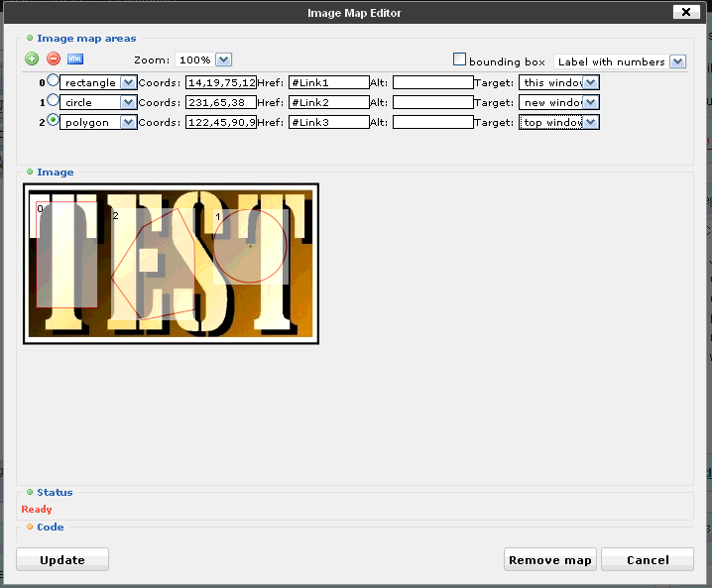Close the Image Map Editor dialog
This screenshot has width=712, height=588.
[x=686, y=12]
